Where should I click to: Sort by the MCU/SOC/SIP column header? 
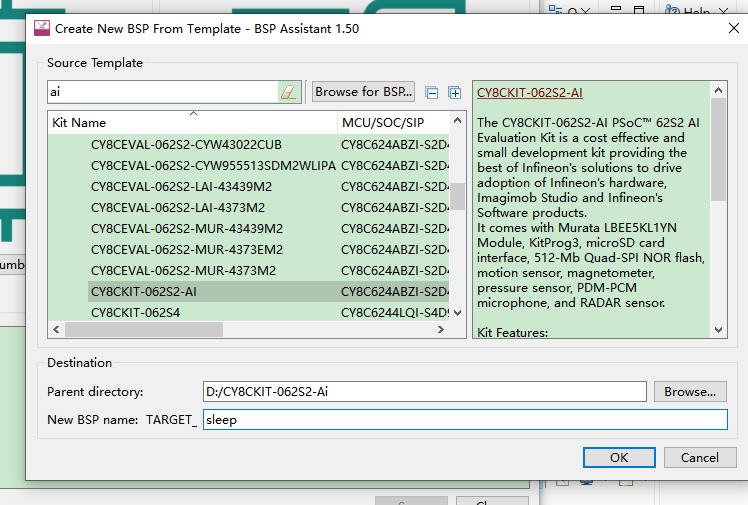point(394,123)
